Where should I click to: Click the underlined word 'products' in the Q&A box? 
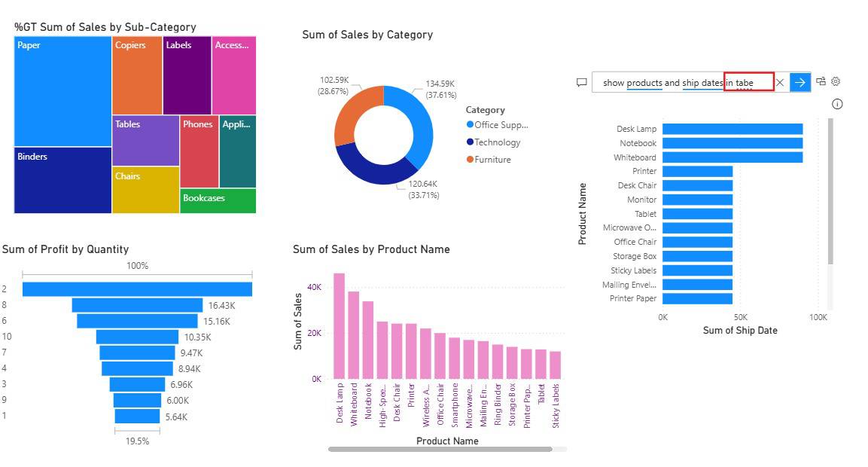tap(644, 83)
